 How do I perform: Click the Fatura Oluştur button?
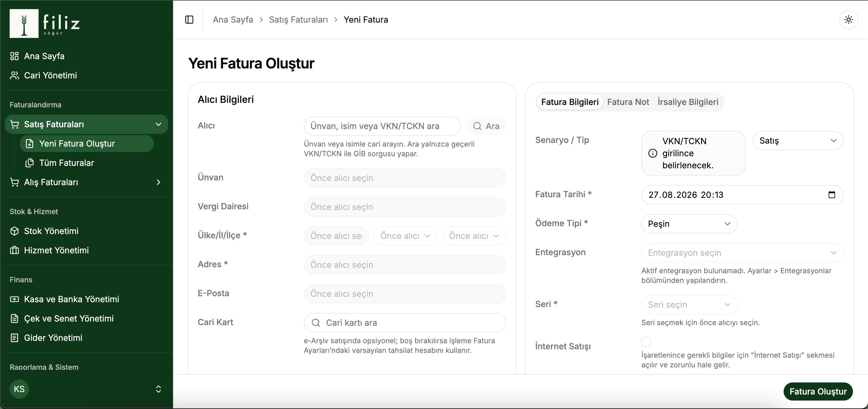tap(818, 392)
